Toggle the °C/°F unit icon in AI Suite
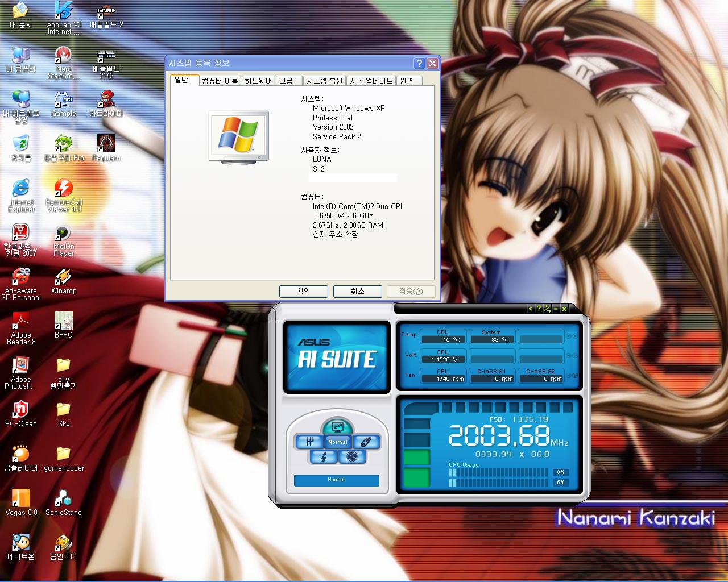728x582 pixels. pyautogui.click(x=547, y=309)
